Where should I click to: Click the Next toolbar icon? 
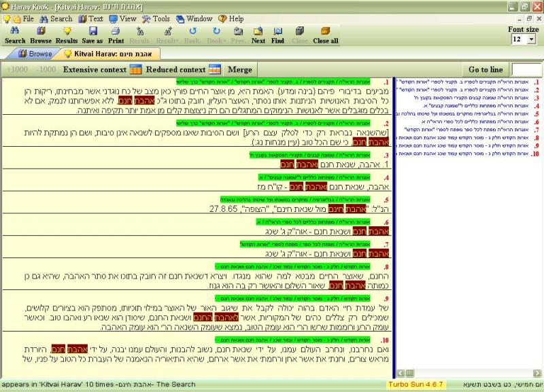point(258,31)
